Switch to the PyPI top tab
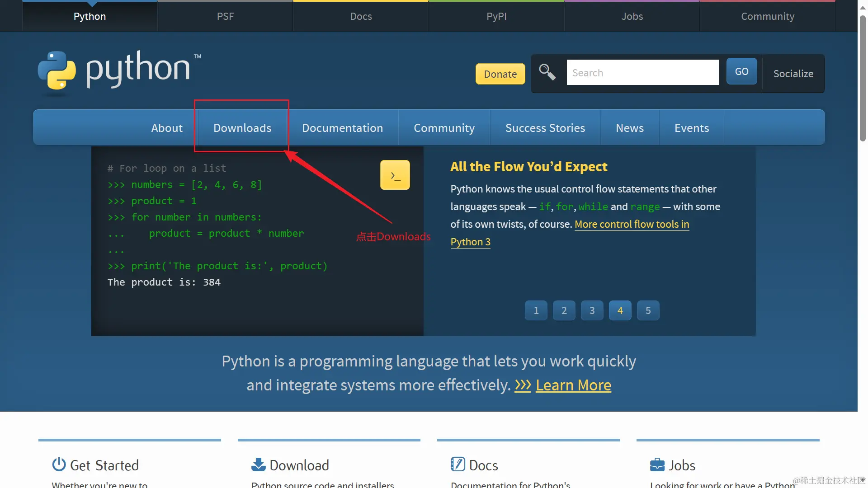The width and height of the screenshot is (868, 488). pos(496,16)
